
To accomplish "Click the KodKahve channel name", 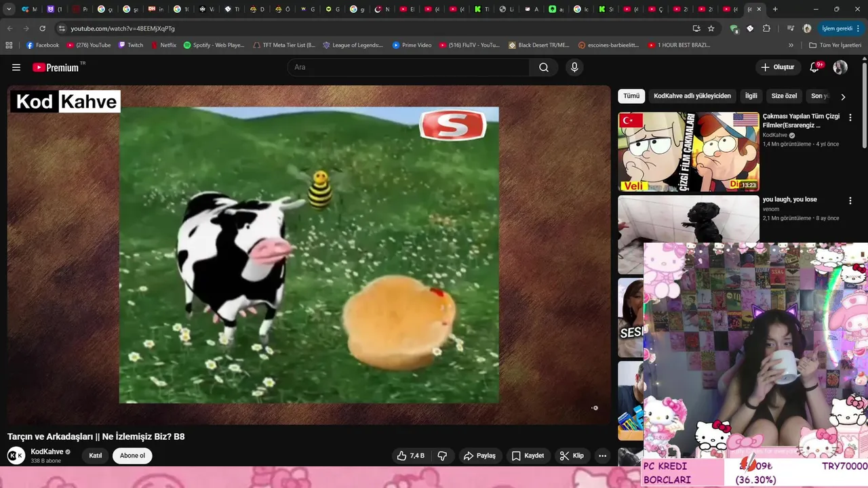I will tap(47, 452).
